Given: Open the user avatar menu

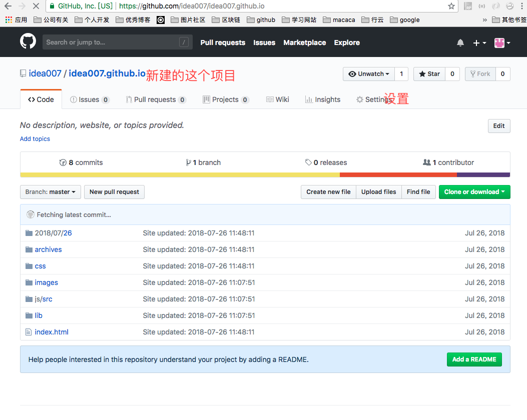Looking at the screenshot, I should pyautogui.click(x=502, y=43).
